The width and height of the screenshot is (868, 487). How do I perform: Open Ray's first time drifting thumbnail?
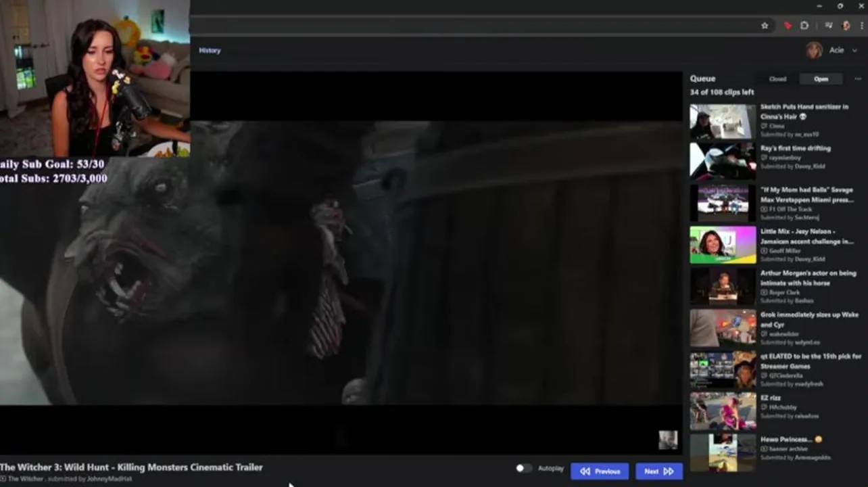click(x=723, y=161)
